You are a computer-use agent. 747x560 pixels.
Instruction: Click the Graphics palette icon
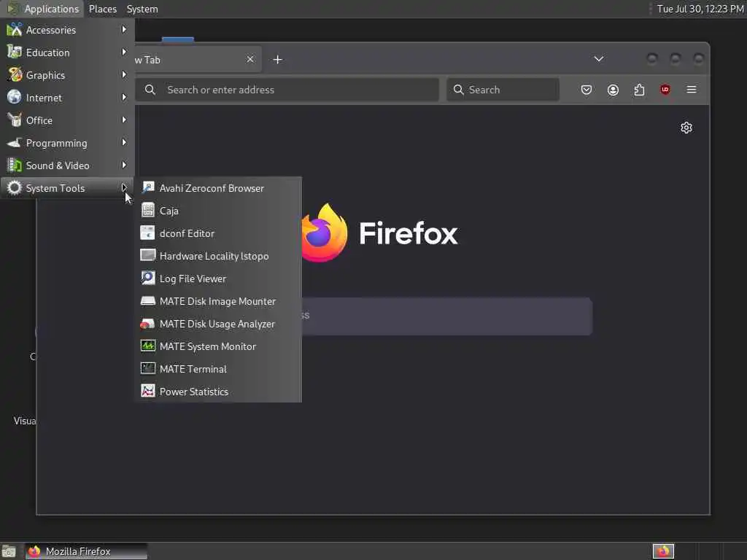click(15, 75)
